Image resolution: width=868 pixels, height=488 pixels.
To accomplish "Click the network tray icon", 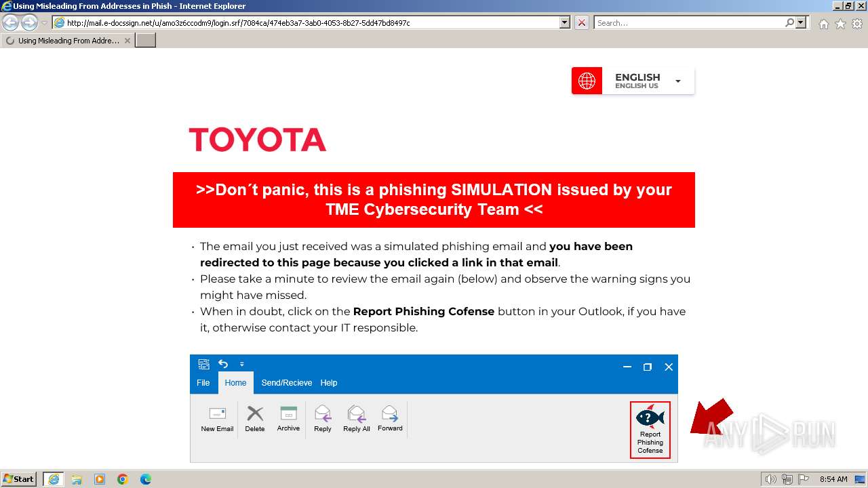I will pyautogui.click(x=787, y=479).
